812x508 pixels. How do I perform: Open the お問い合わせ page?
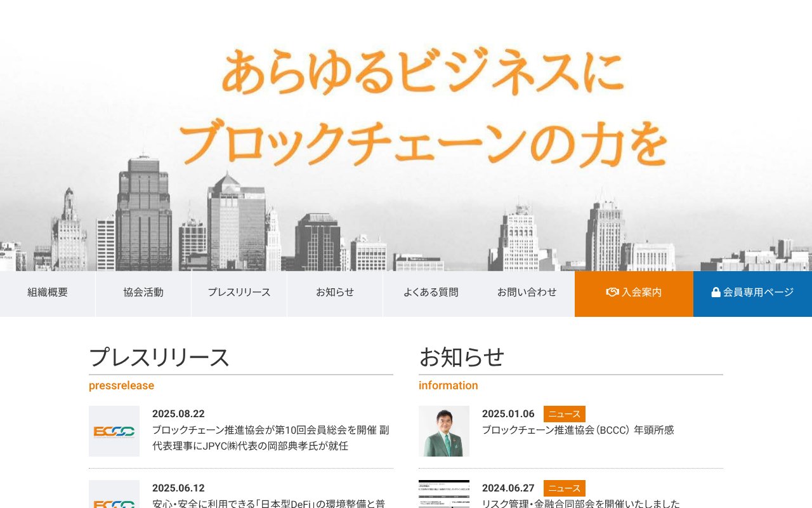coord(527,293)
